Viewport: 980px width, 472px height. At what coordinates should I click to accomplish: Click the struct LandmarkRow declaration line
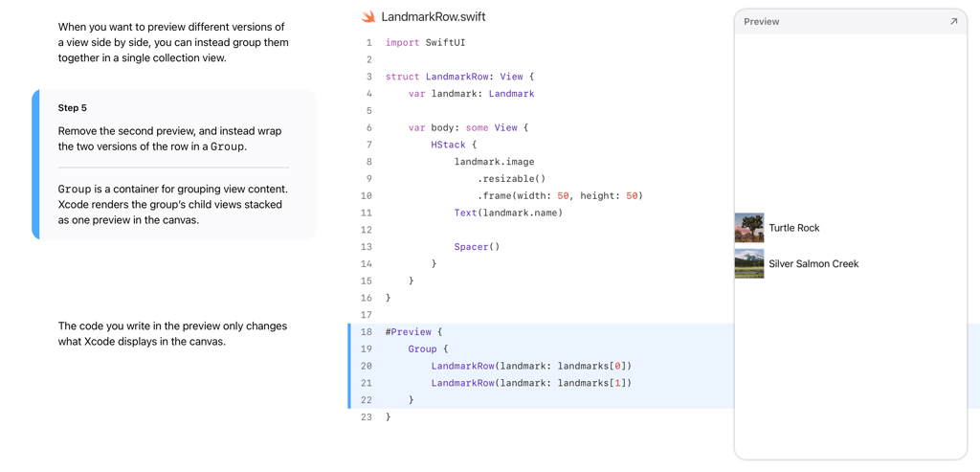click(x=459, y=77)
